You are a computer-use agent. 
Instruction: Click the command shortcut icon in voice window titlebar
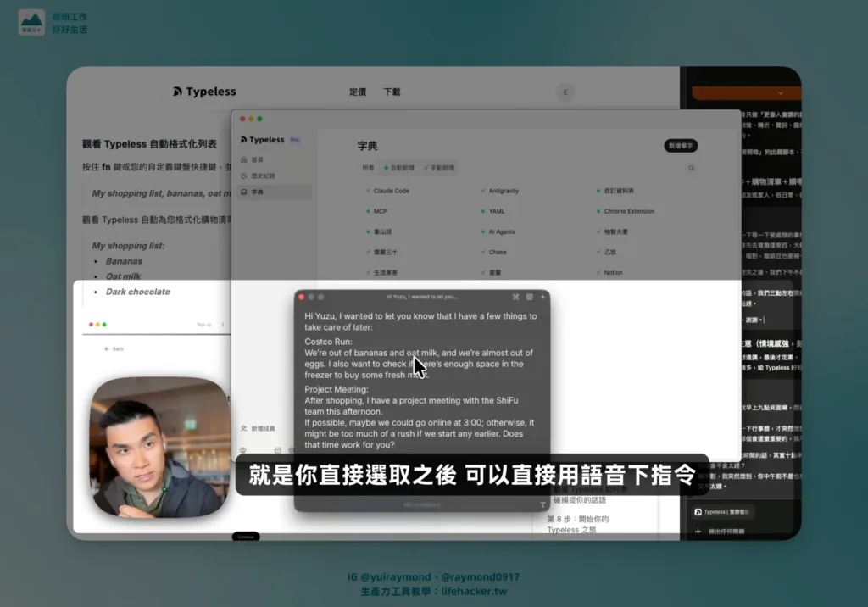516,297
